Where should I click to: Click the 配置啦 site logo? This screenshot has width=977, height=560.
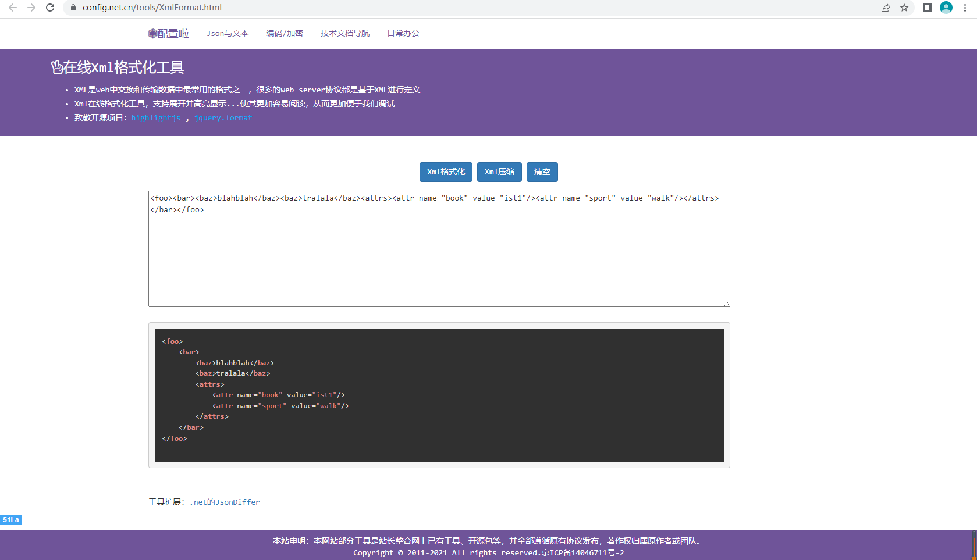168,34
